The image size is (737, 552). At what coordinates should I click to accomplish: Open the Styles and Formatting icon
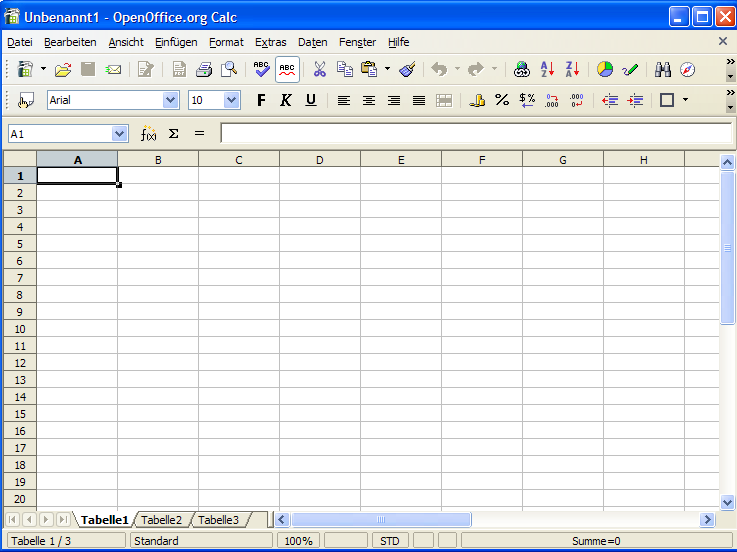pos(26,100)
